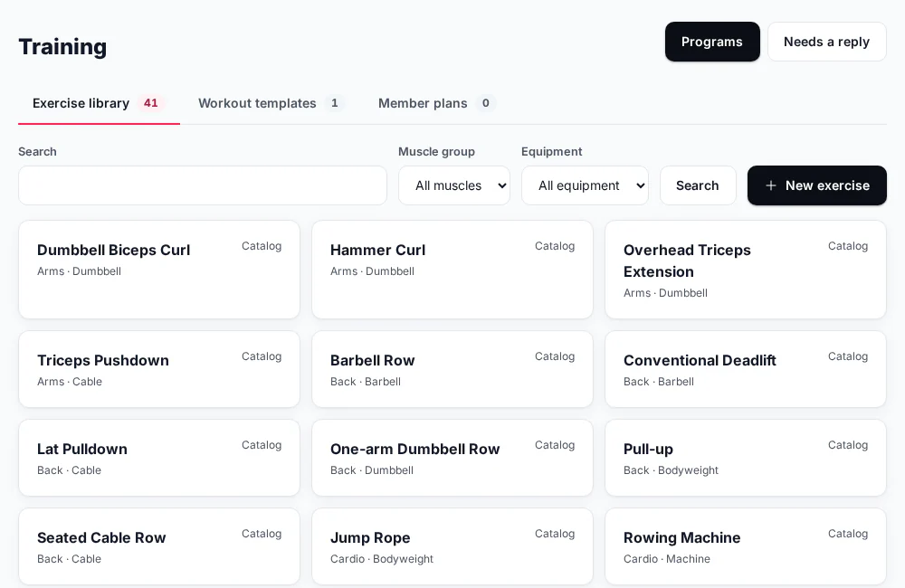
Task: Click the plus icon in New exercise
Action: point(770,185)
